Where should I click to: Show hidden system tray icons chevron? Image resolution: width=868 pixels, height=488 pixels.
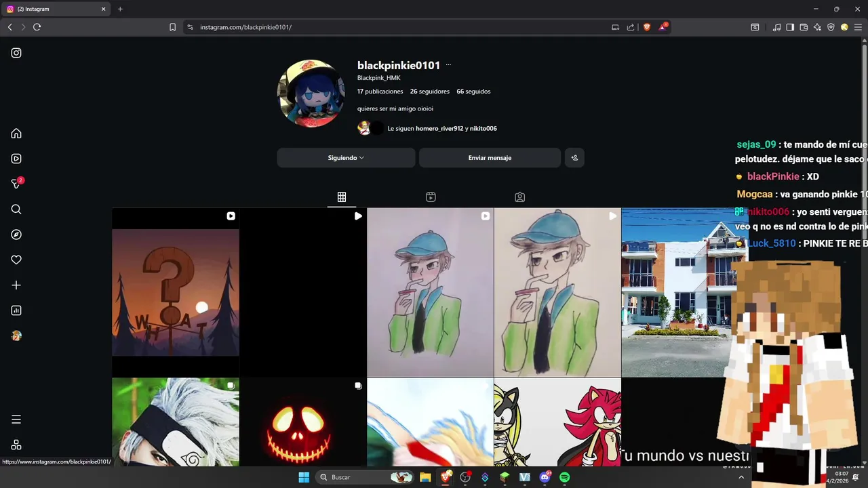tap(741, 477)
